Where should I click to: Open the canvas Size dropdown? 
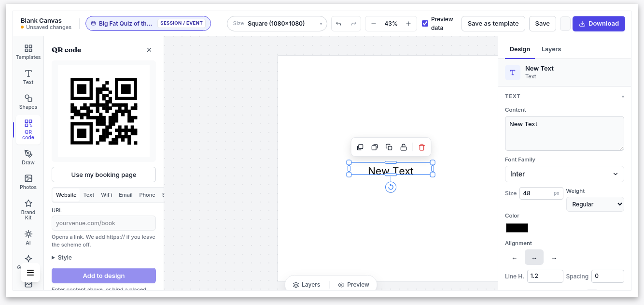pos(277,24)
